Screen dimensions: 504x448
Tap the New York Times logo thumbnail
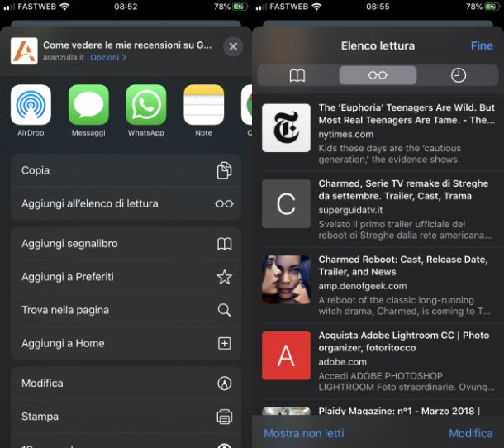pyautogui.click(x=286, y=127)
